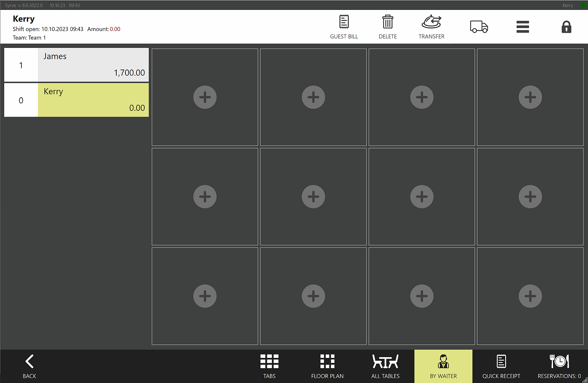Open the delivery truck icon
This screenshot has width=588, height=383.
[x=479, y=27]
